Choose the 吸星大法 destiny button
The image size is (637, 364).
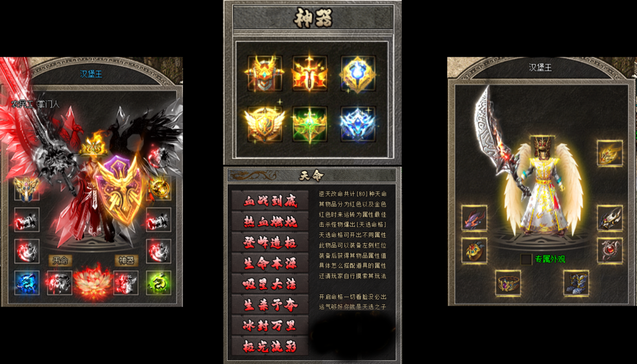point(270,284)
